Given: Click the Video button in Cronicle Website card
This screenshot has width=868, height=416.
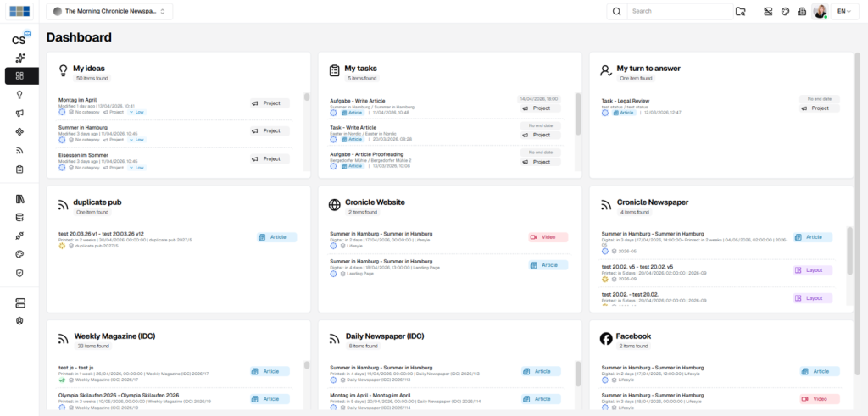Looking at the screenshot, I should pyautogui.click(x=548, y=238).
